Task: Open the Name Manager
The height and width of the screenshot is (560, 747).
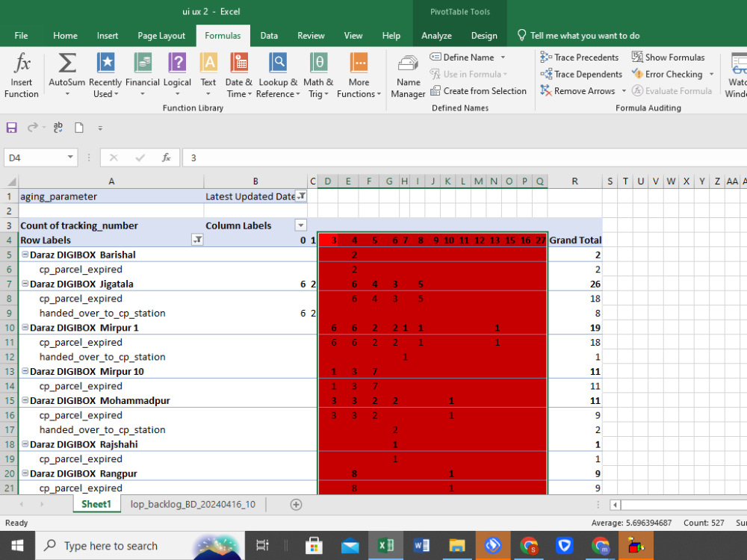Action: (x=408, y=75)
